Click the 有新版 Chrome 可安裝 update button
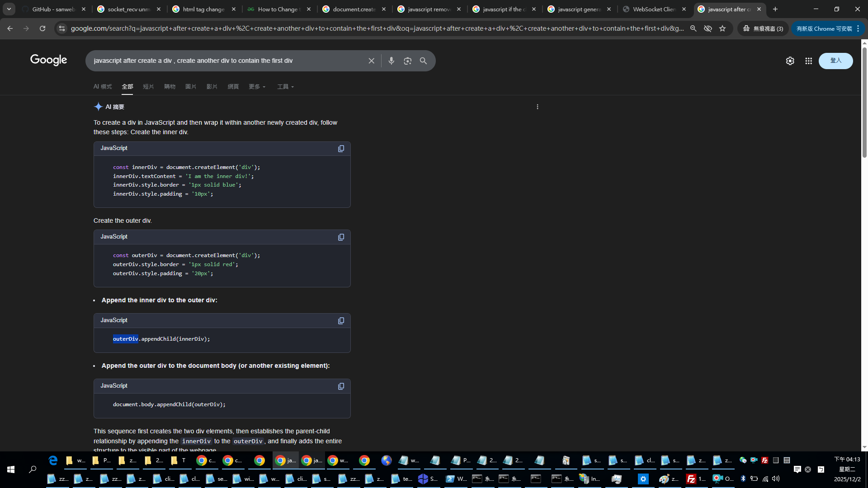 click(824, 28)
